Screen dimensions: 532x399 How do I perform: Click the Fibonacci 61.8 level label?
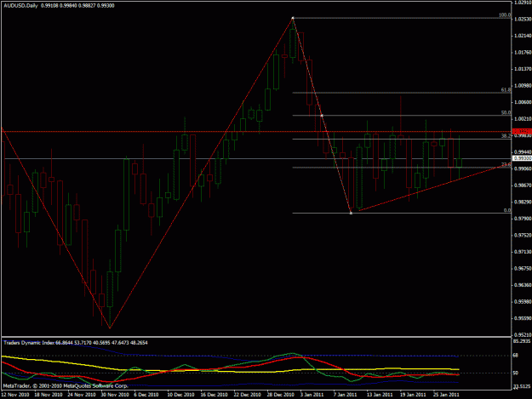(x=506, y=90)
